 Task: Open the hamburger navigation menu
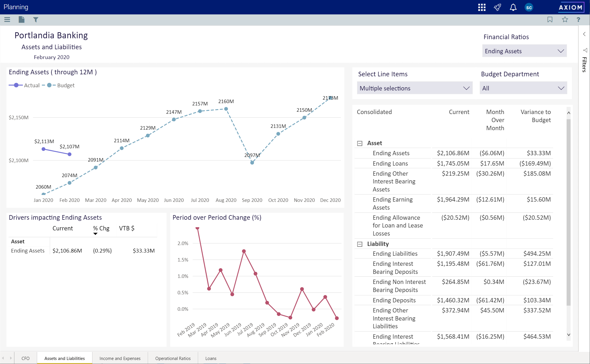point(7,20)
